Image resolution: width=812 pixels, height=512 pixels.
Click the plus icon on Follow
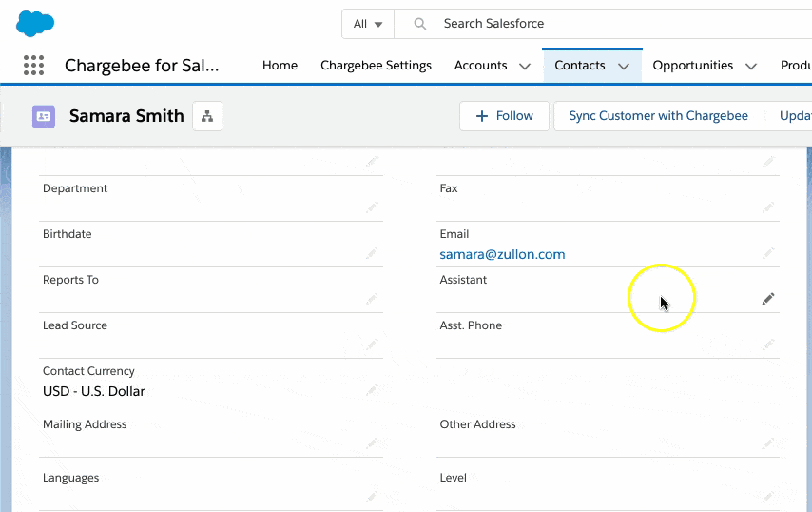point(481,116)
